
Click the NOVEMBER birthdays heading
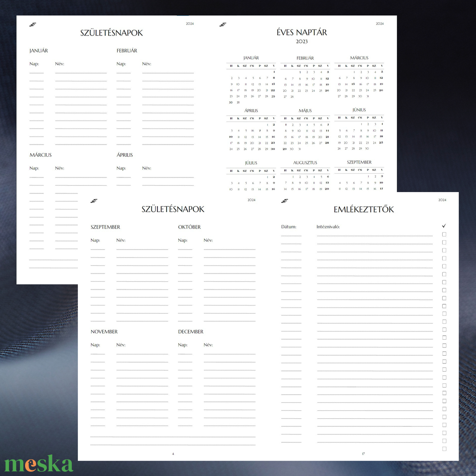pos(104,331)
